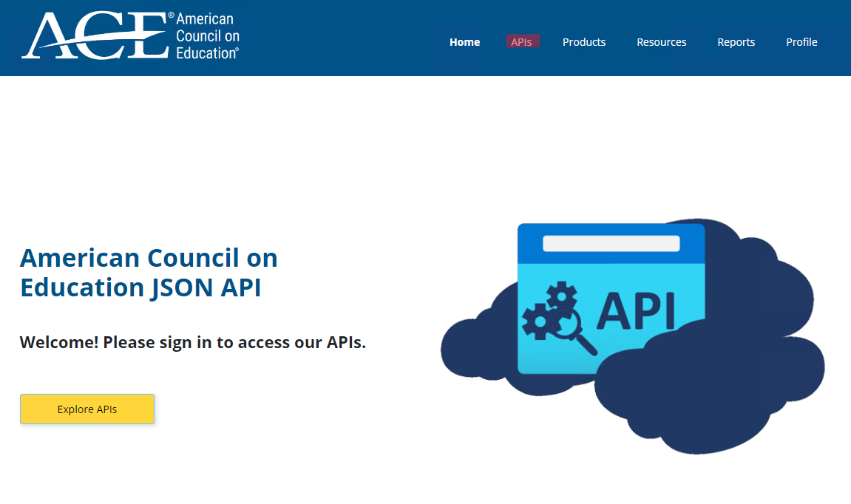Click the API cloud illustration
This screenshot has width=851, height=504.
tap(633, 336)
